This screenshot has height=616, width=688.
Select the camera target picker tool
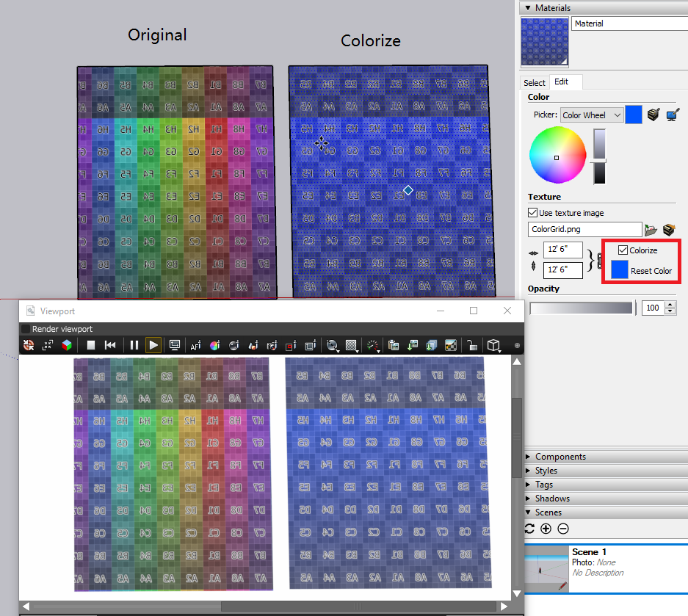coord(272,346)
